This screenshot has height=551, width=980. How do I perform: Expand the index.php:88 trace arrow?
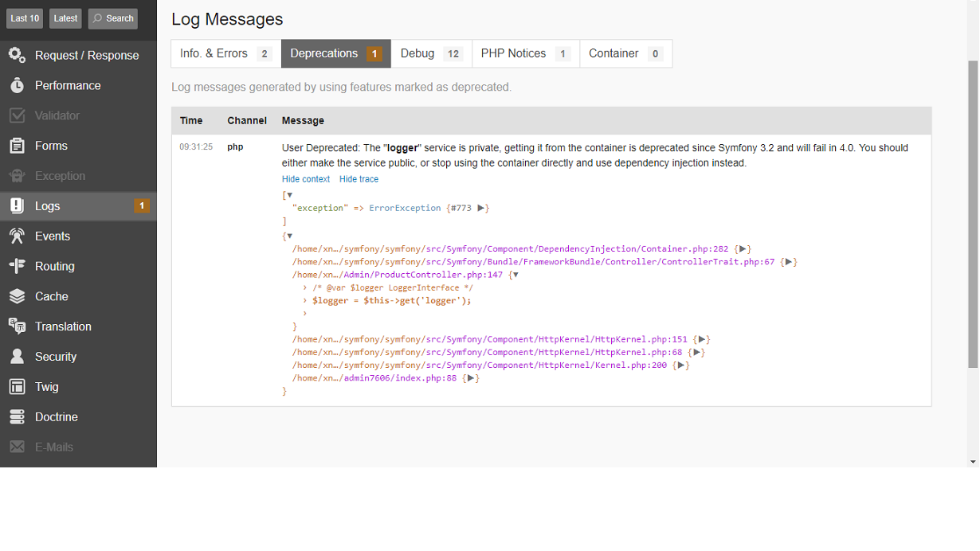click(471, 378)
